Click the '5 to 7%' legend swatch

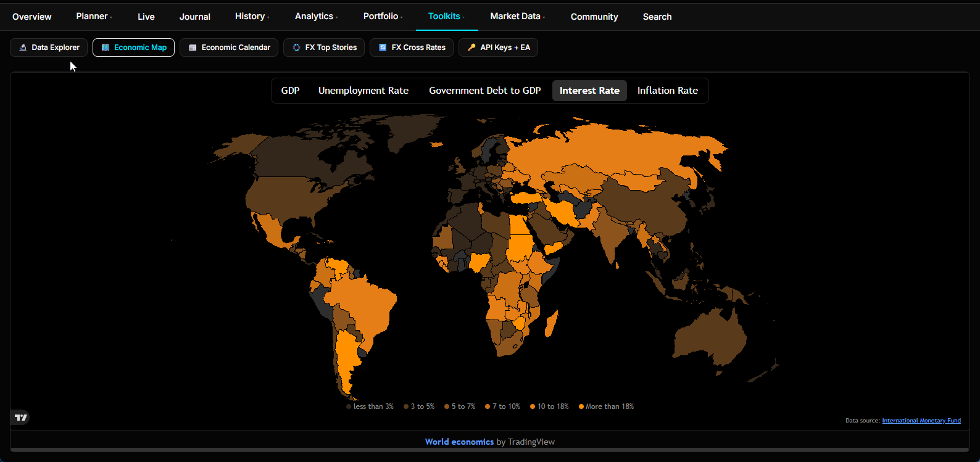[447, 406]
